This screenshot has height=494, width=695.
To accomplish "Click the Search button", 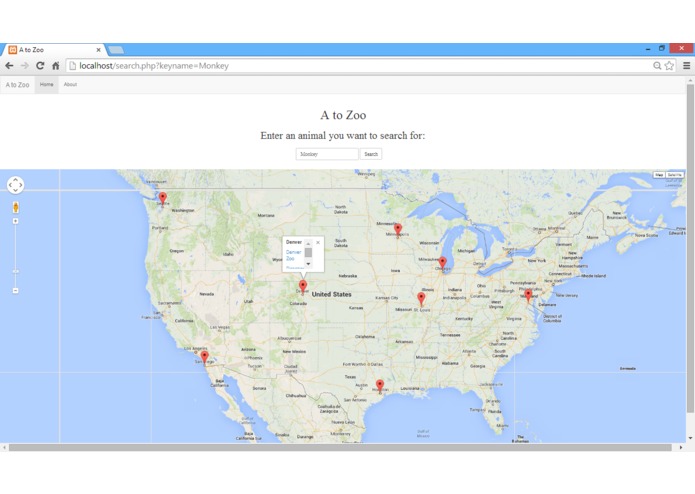I will [x=371, y=154].
